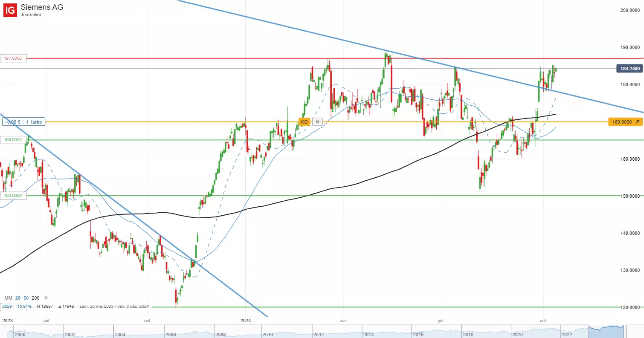This screenshot has height=338, width=644.
Task: Click the 169.9030 orange price tag
Action: 625,122
